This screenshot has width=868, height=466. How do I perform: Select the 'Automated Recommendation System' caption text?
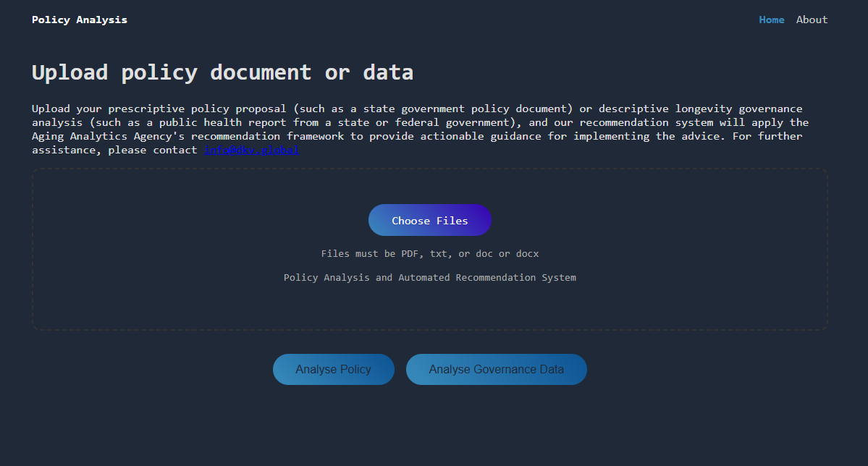[x=486, y=277]
